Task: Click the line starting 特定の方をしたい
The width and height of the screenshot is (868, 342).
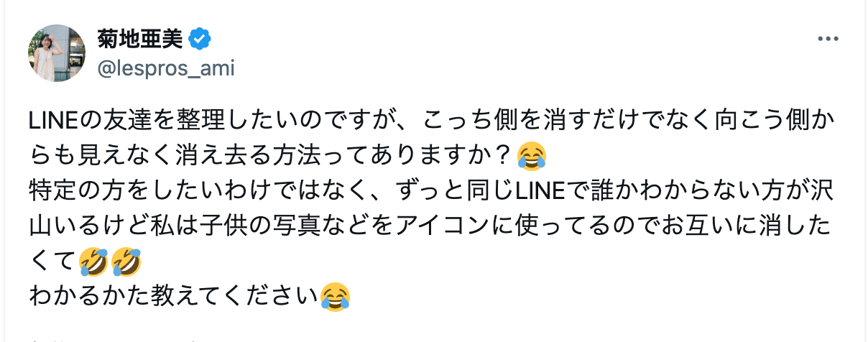Action: pyautogui.click(x=431, y=191)
